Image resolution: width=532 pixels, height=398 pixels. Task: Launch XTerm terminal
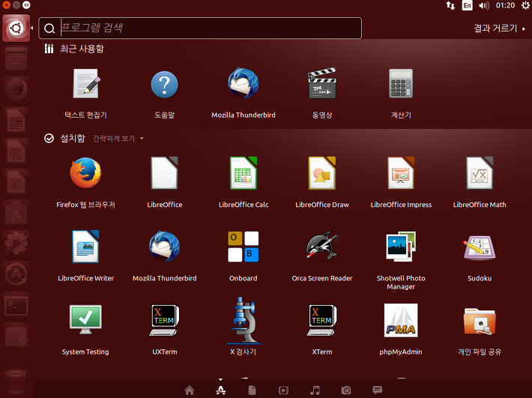[x=322, y=320]
